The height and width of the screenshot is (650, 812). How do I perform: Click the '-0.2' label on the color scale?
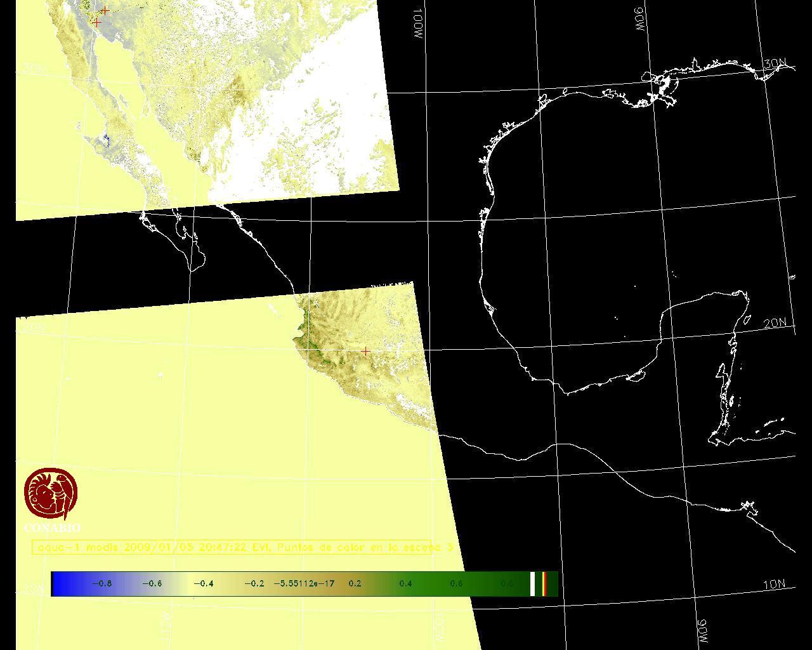point(254,583)
